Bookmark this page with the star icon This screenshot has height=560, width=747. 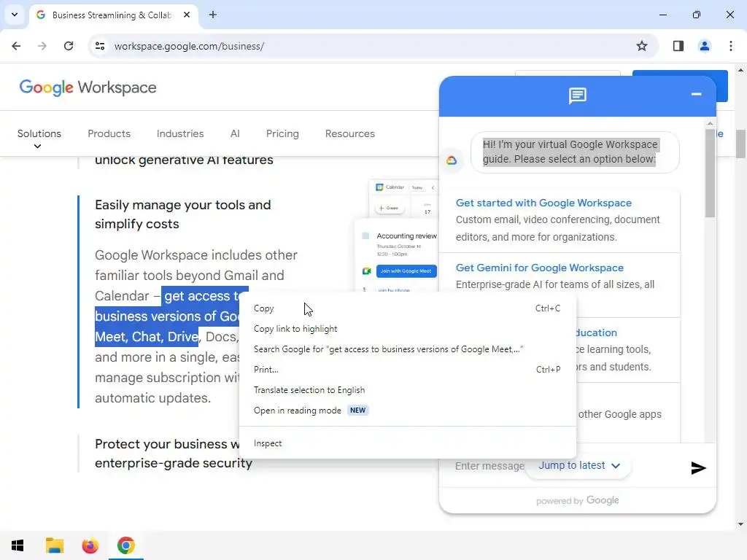tap(642, 46)
